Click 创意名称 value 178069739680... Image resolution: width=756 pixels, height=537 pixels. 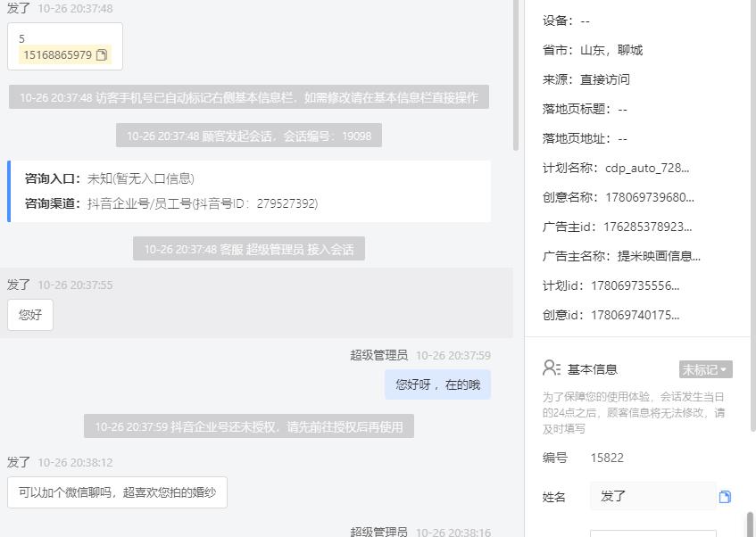coord(650,197)
